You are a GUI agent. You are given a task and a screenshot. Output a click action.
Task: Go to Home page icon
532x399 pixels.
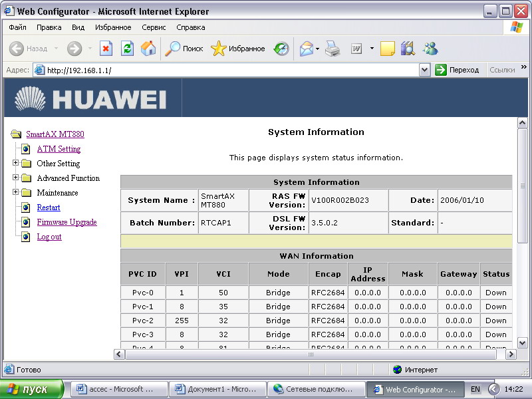148,49
